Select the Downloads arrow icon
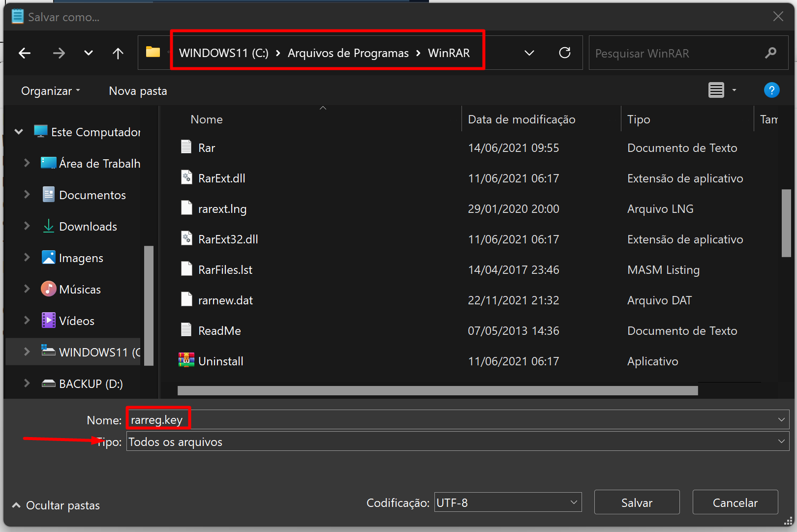This screenshot has width=797, height=532. (49, 226)
